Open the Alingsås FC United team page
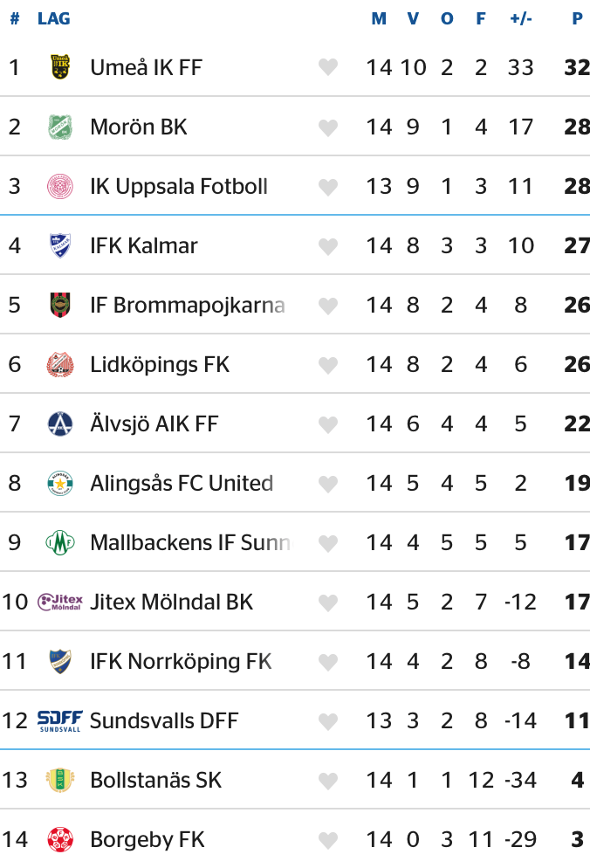This screenshot has height=868, width=590. pyautogui.click(x=182, y=483)
